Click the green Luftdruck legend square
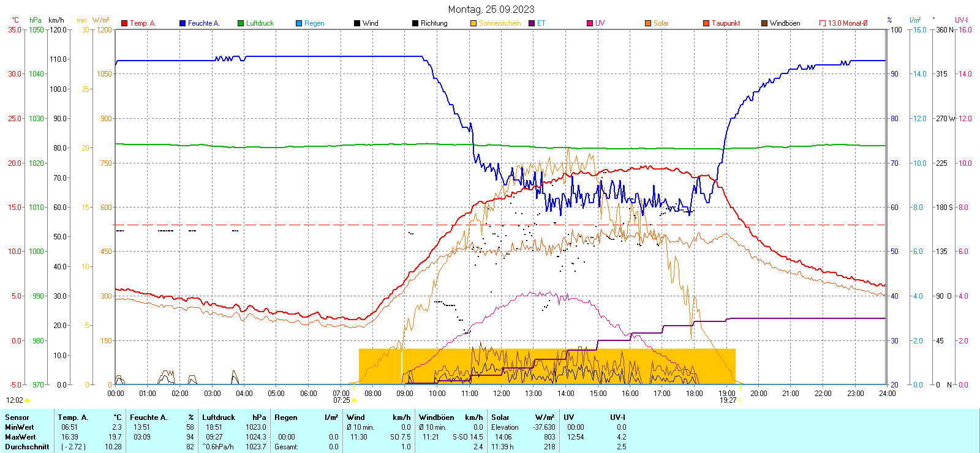 pyautogui.click(x=241, y=23)
